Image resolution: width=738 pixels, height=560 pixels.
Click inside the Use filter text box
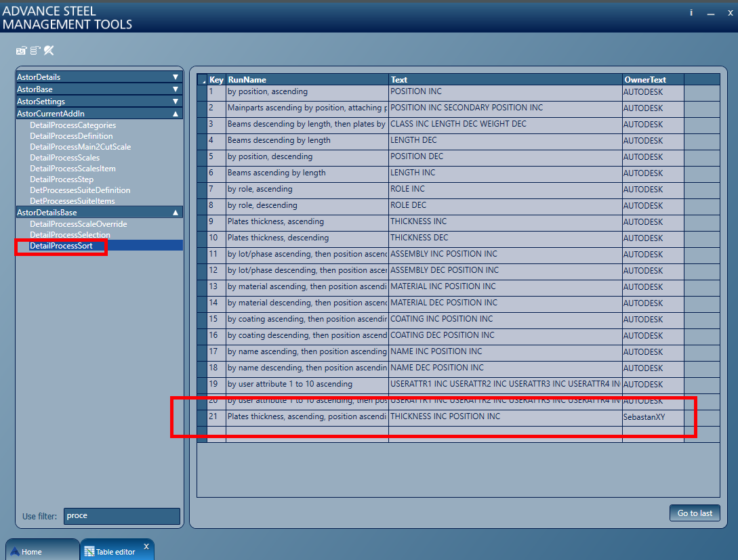pos(121,516)
